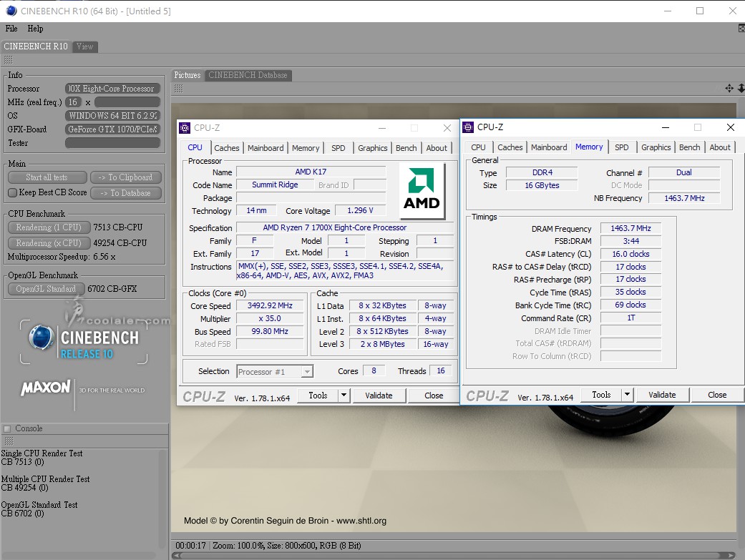This screenshot has height=560, width=745.
Task: Open the Graphics tab in the CPU-Z Memory window
Action: coord(656,147)
